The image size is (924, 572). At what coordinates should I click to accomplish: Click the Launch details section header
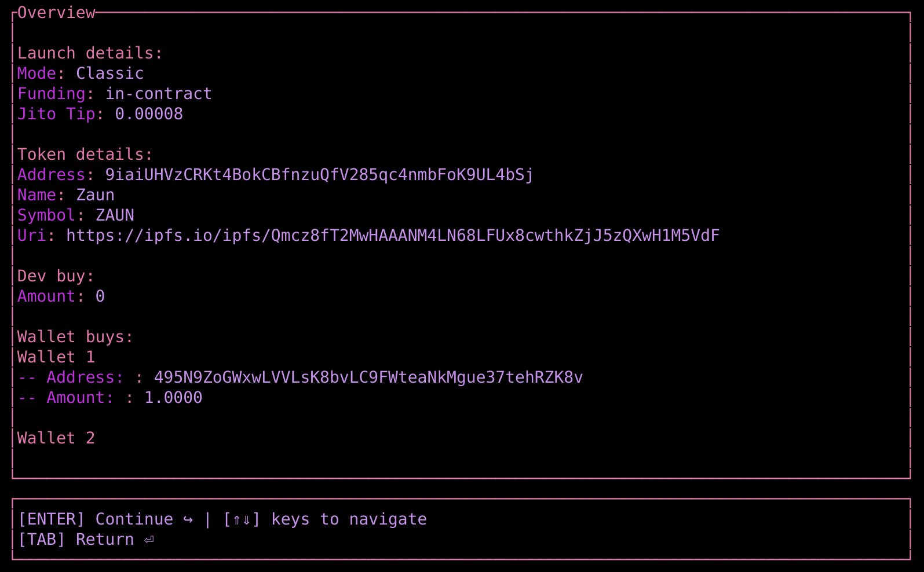pyautogui.click(x=89, y=53)
